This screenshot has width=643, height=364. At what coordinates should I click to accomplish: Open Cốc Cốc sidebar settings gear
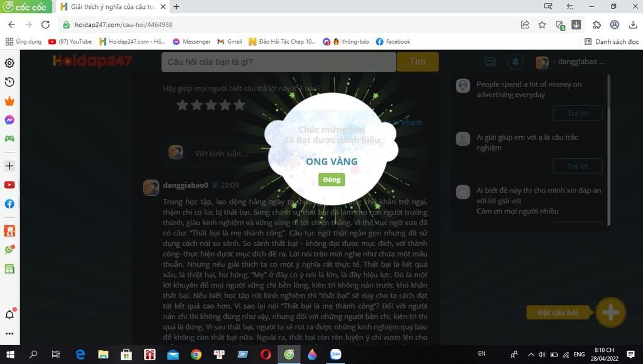[9, 63]
